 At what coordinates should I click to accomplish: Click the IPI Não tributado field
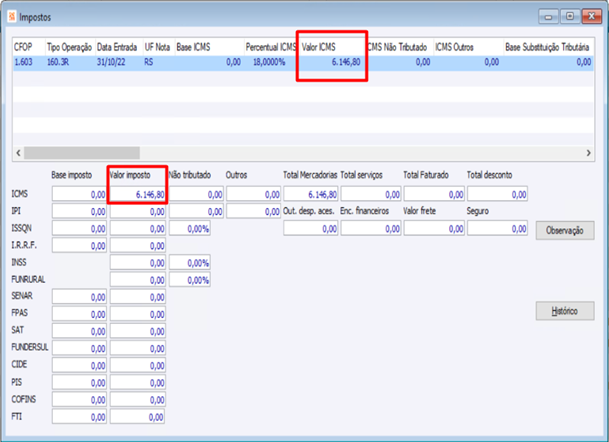[196, 211]
